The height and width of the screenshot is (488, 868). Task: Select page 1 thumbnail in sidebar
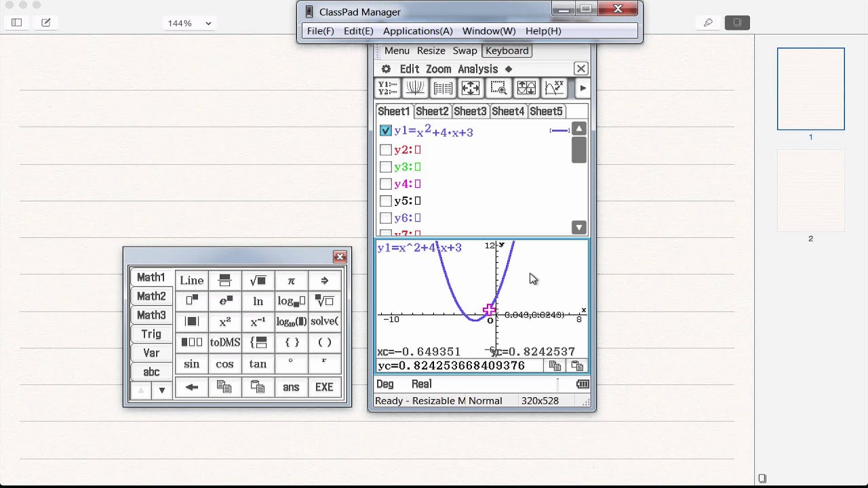pos(811,89)
